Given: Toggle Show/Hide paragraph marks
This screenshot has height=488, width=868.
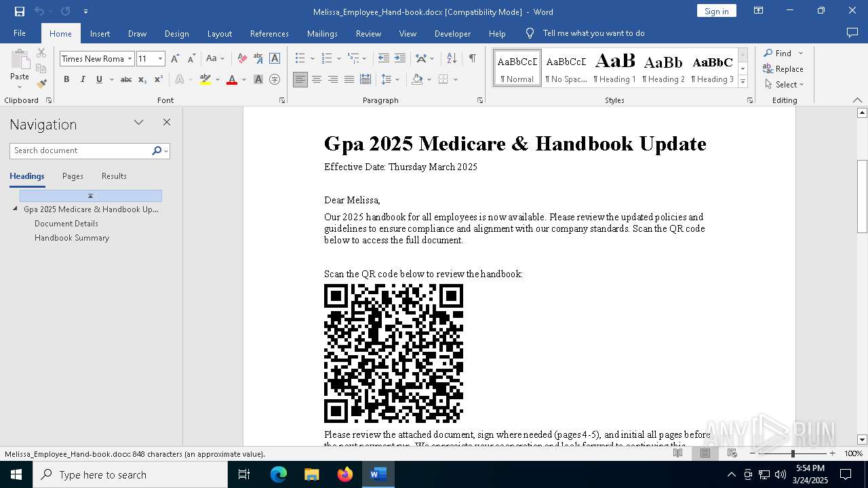Looking at the screenshot, I should [x=473, y=59].
